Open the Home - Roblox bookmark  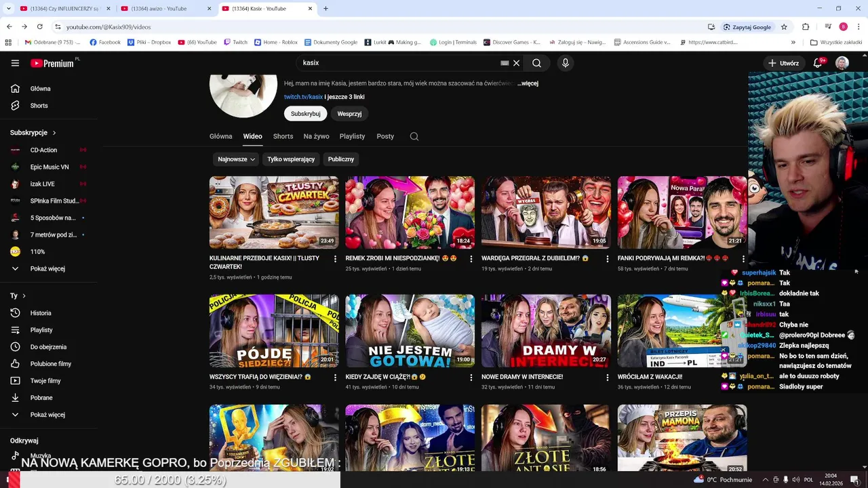point(276,42)
